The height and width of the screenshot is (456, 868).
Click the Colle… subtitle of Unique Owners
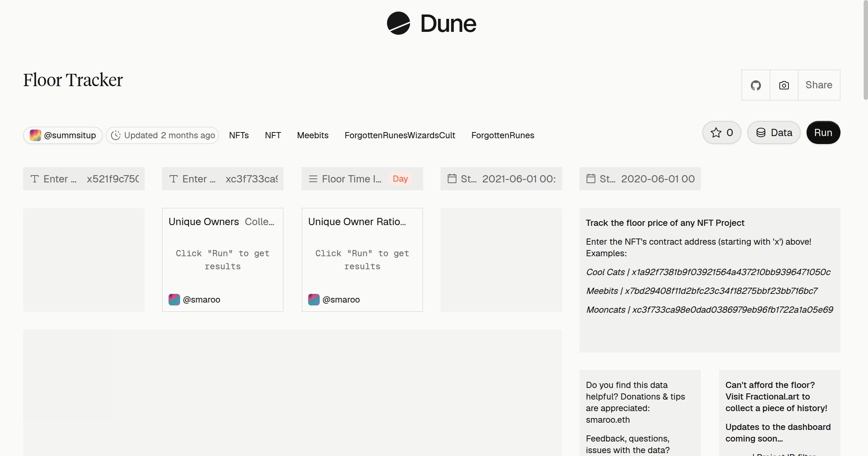(x=260, y=221)
